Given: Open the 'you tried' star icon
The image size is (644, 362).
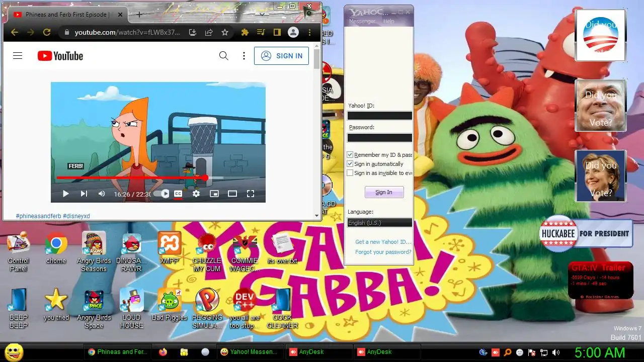Looking at the screenshot, I should tap(56, 305).
